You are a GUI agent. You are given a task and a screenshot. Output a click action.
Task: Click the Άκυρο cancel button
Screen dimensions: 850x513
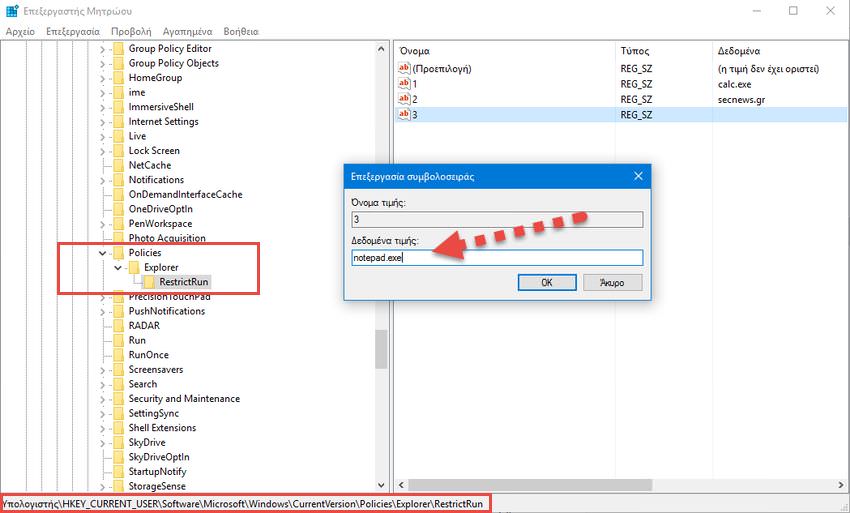(x=611, y=283)
